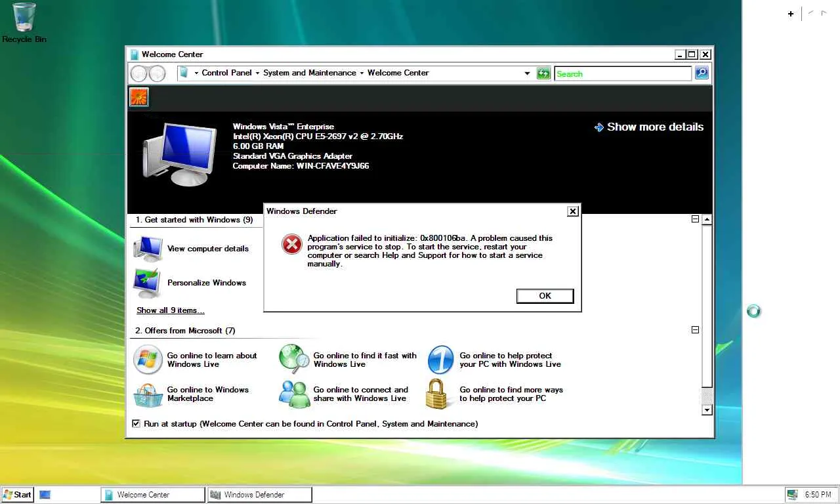
Task: Click the address bar location icon
Action: (x=184, y=73)
